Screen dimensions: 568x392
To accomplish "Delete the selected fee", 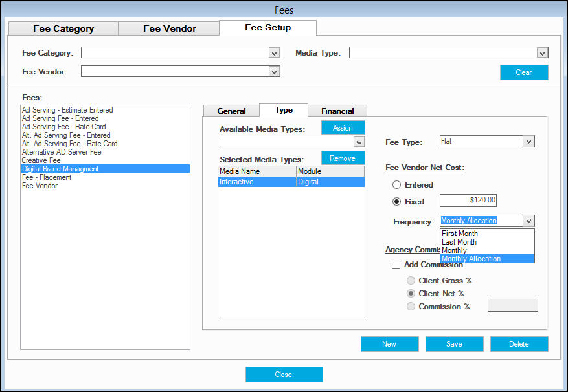I will pyautogui.click(x=519, y=344).
